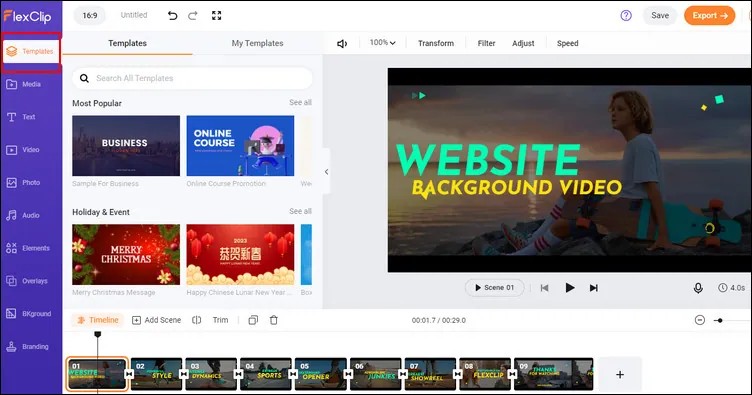Skip to previous scene button
This screenshot has height=395, width=752.
(544, 288)
